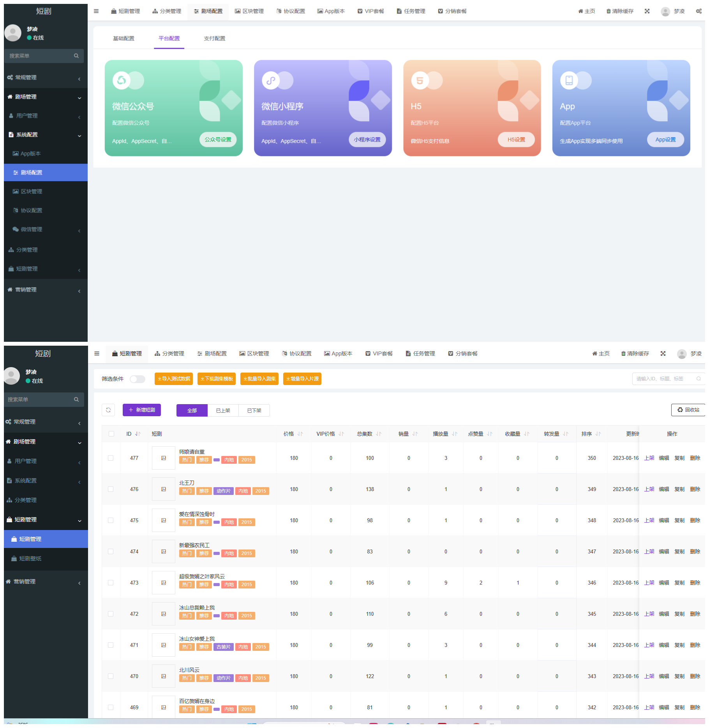This screenshot has width=709, height=728.
Task: Select the 已上架 filter tab
Action: tap(223, 410)
